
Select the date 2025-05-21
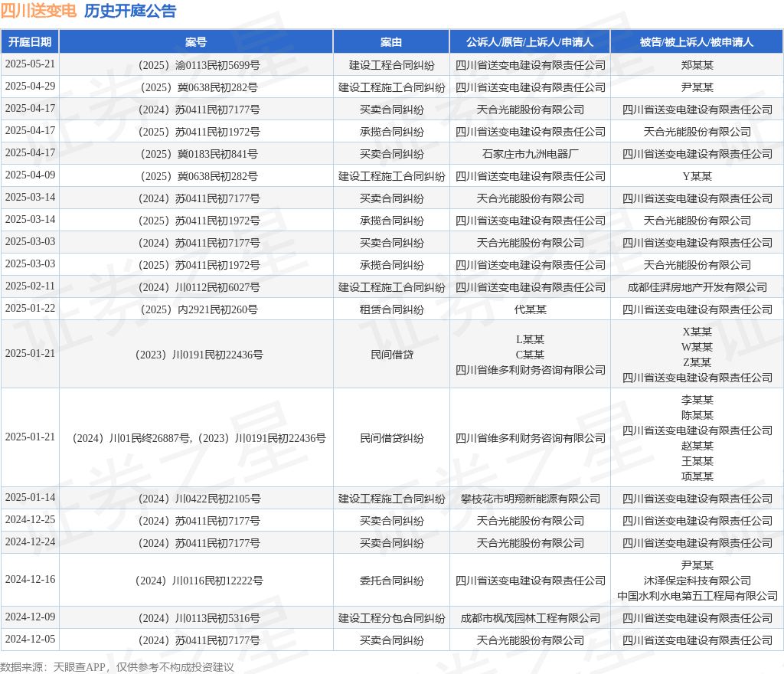30,64
